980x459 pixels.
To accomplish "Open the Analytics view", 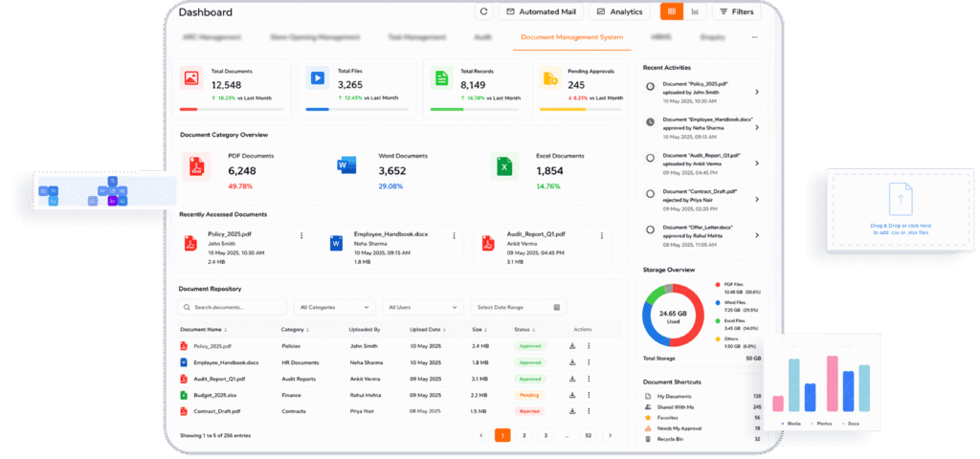I will click(619, 11).
